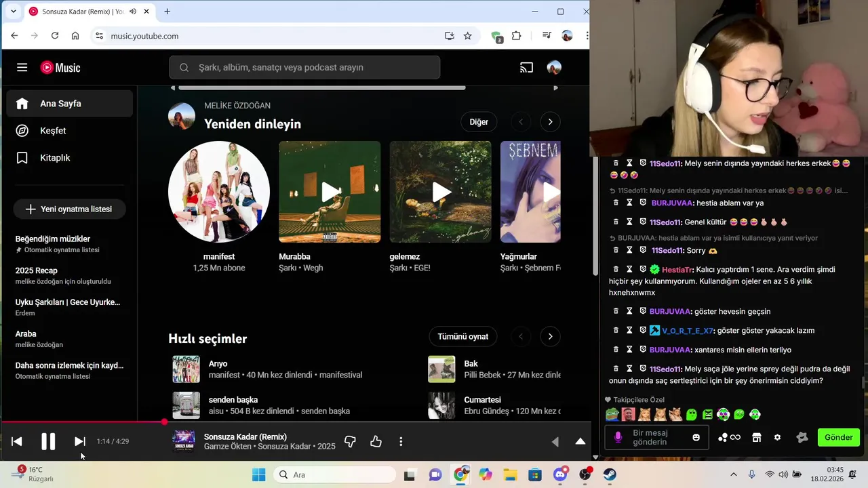This screenshot has height=488, width=868.
Task: Open the YouTube Music hamburger menu
Action: pos(22,67)
